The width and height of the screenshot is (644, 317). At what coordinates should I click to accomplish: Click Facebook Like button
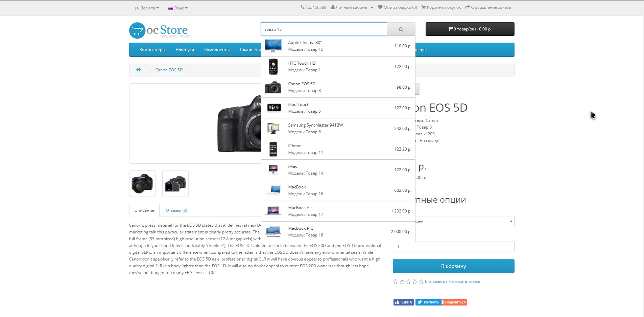[x=404, y=302]
